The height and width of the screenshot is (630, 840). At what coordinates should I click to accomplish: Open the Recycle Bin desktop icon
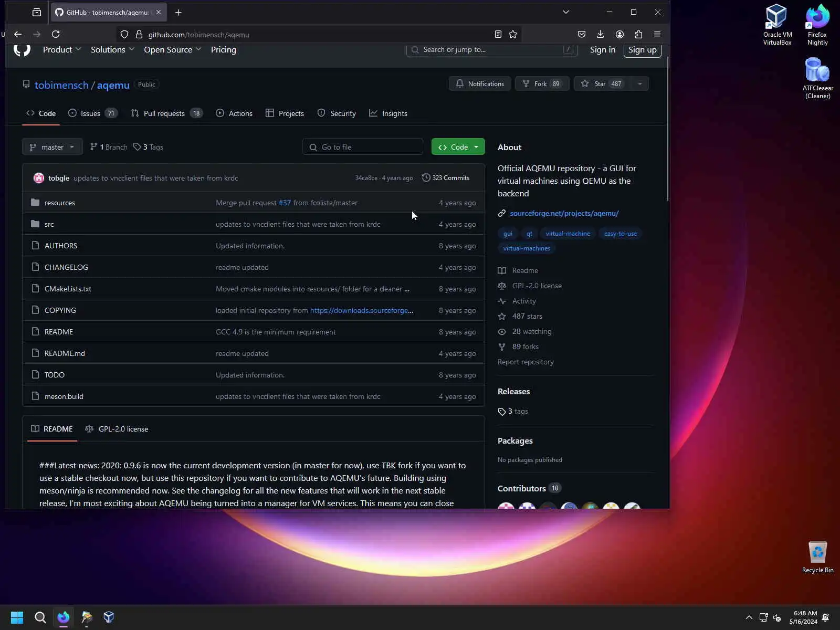(x=817, y=558)
